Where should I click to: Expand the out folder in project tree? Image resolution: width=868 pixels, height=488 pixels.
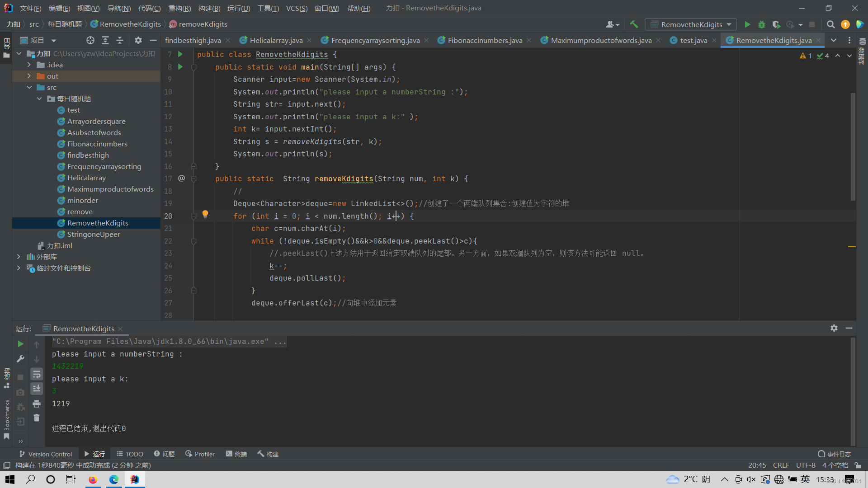tap(29, 76)
